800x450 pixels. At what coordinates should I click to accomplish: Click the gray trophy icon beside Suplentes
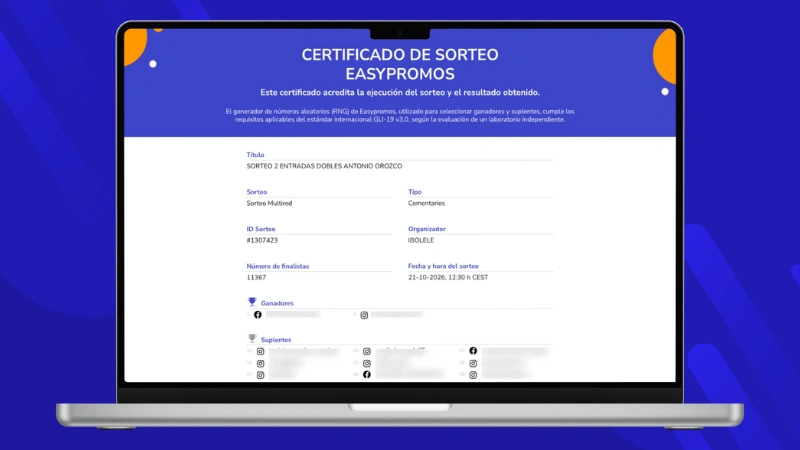(252, 339)
